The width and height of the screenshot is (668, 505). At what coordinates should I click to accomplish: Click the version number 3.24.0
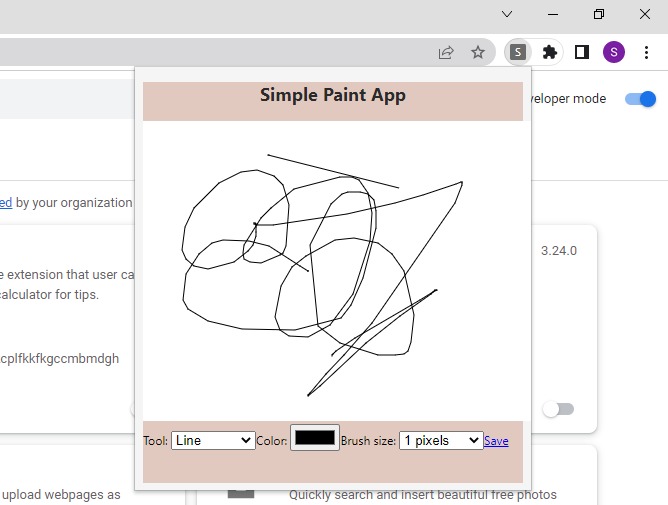coord(559,251)
